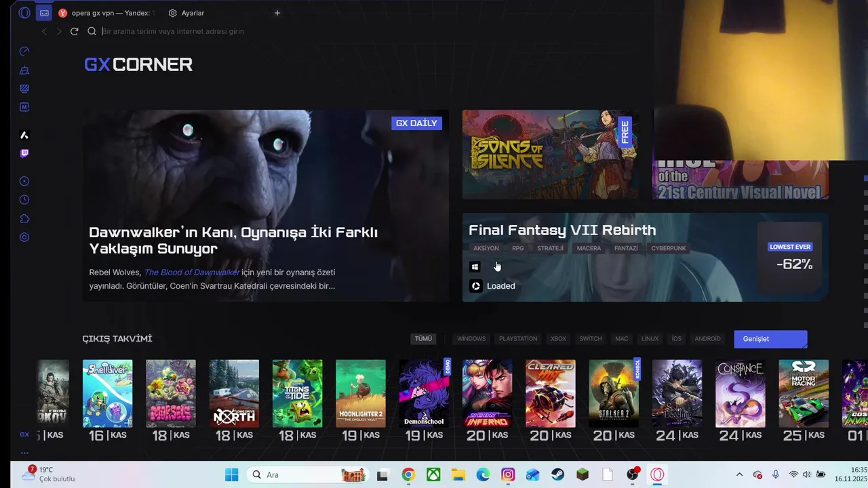Filter release calendar by LİNUX

[650, 339]
